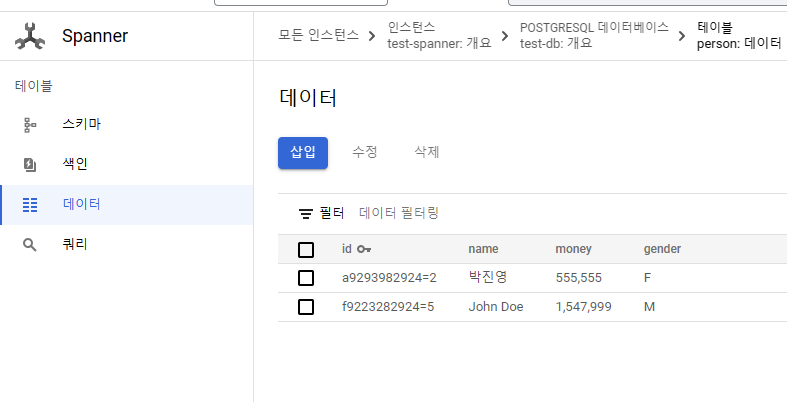Click the 데이터 table icon in sidebar
This screenshot has height=402, width=787.
(x=30, y=205)
